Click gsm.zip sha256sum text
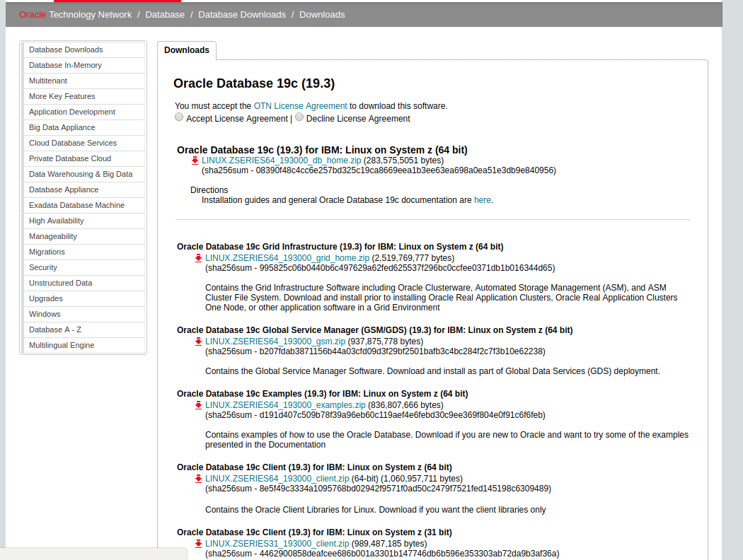The width and height of the screenshot is (743, 560). (375, 351)
